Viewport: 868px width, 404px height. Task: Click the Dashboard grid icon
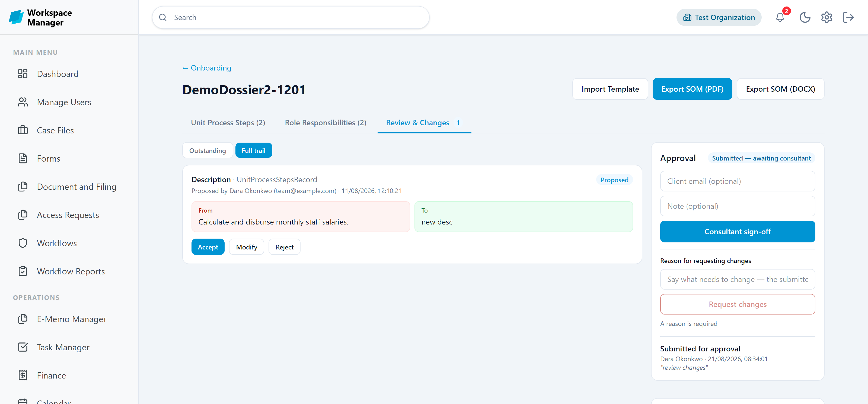pyautogui.click(x=23, y=74)
